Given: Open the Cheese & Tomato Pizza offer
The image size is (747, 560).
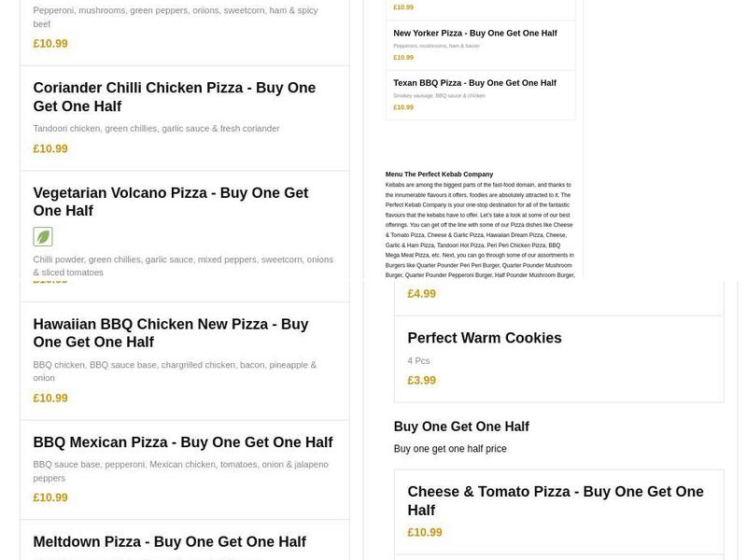Looking at the screenshot, I should [x=556, y=500].
